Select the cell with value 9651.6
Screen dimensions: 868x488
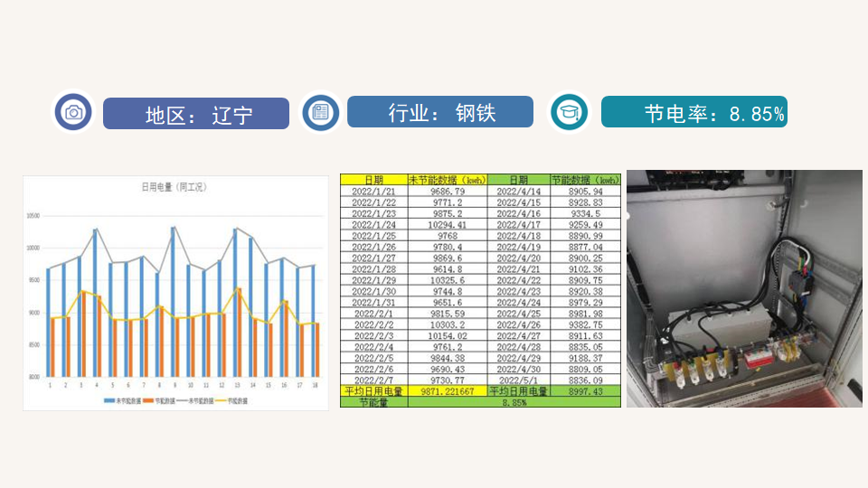point(448,302)
